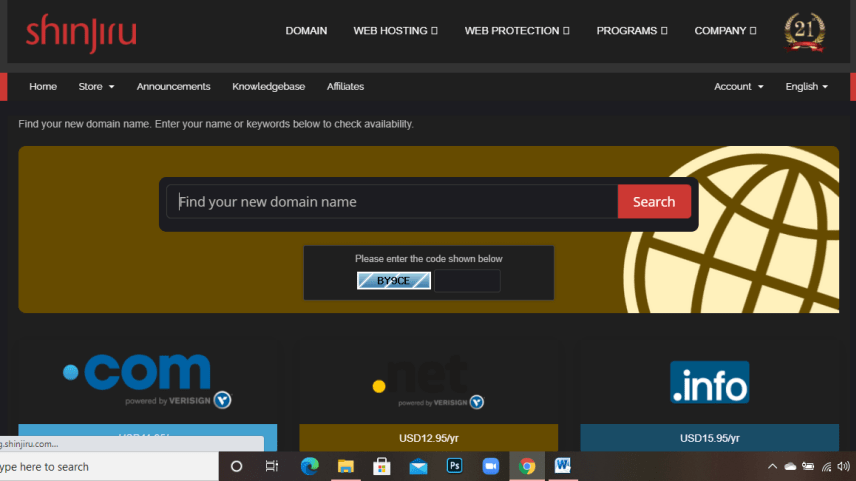Switch to Google Chrome in the taskbar
The image size is (856, 481).
pos(527,466)
